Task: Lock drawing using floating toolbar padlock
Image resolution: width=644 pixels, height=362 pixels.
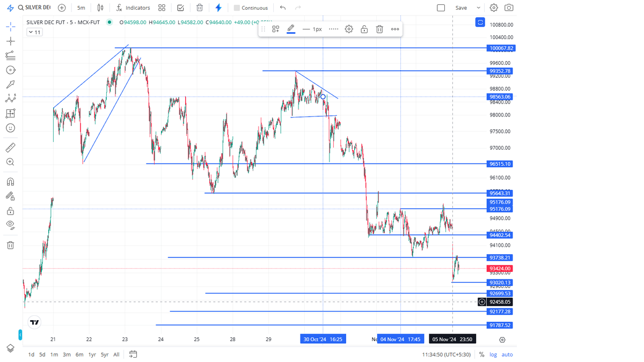Action: click(x=364, y=29)
